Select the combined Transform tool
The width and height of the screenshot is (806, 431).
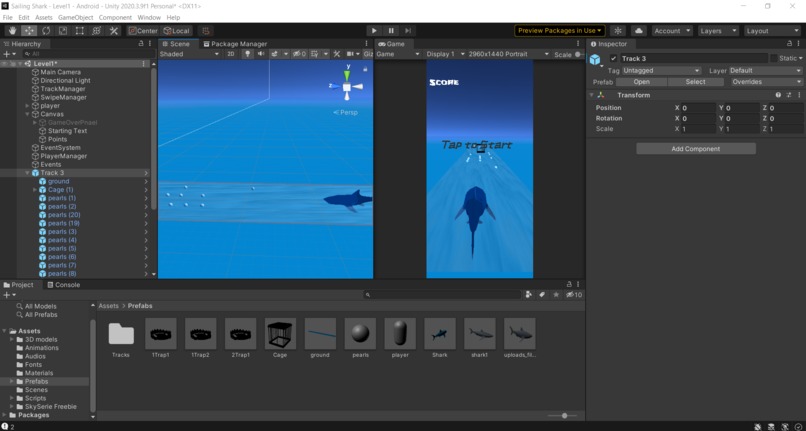97,31
